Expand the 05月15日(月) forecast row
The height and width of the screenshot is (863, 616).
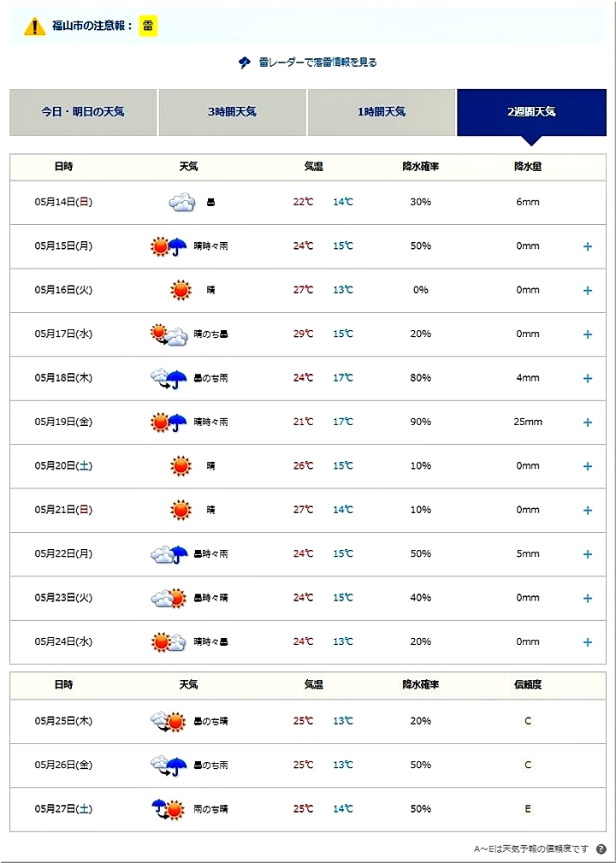(x=588, y=246)
